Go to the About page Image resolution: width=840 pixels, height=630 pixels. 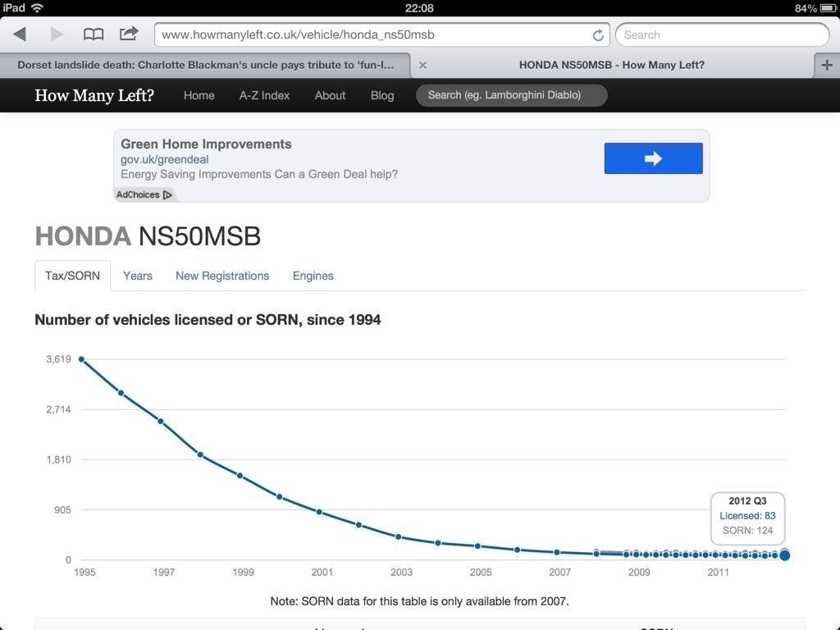(x=330, y=95)
